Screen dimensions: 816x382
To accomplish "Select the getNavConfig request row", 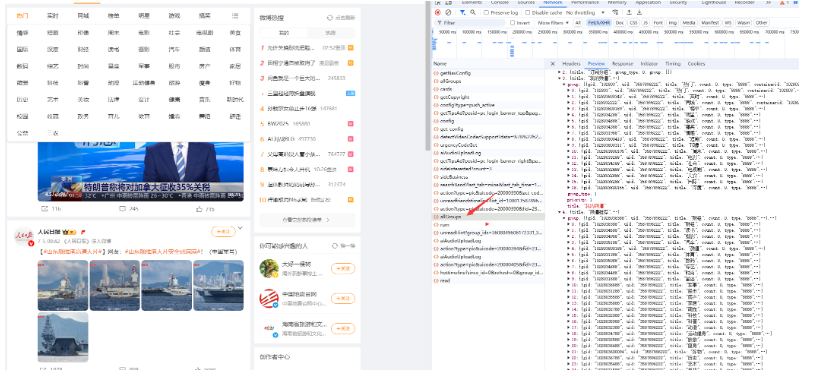I will tap(488, 73).
